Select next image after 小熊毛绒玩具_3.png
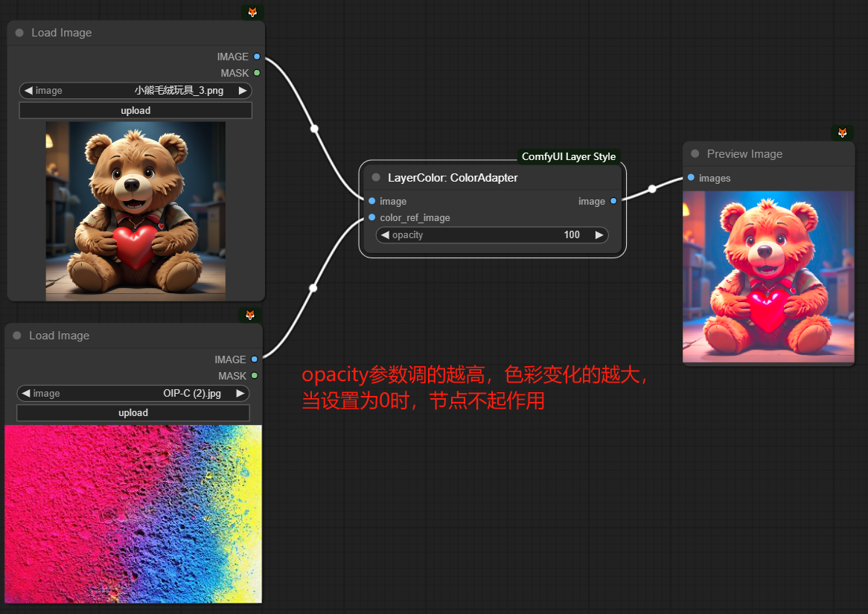The height and width of the screenshot is (614, 868). [243, 91]
